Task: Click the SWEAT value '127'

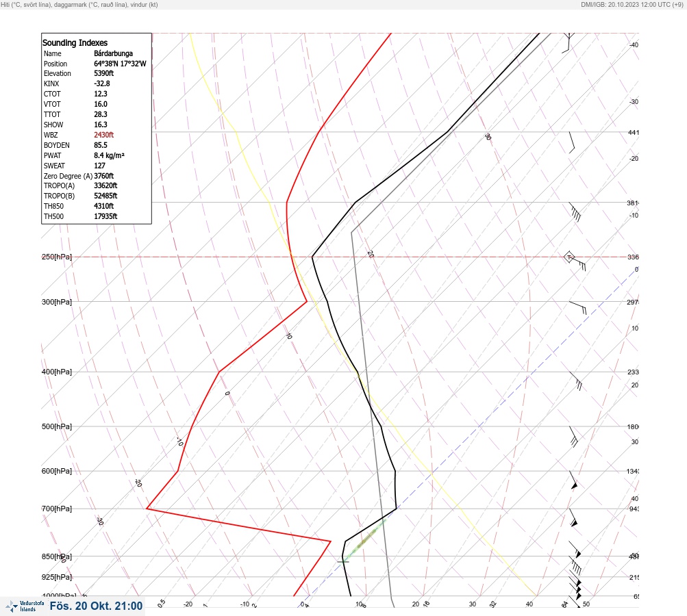Action: pos(99,166)
